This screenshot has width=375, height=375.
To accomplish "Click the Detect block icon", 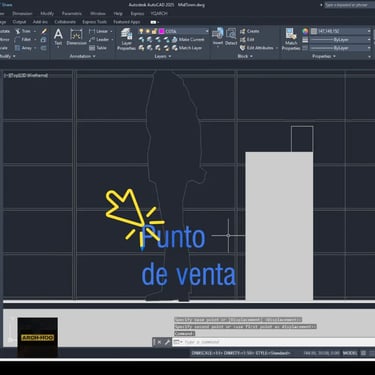I will pos(231,34).
